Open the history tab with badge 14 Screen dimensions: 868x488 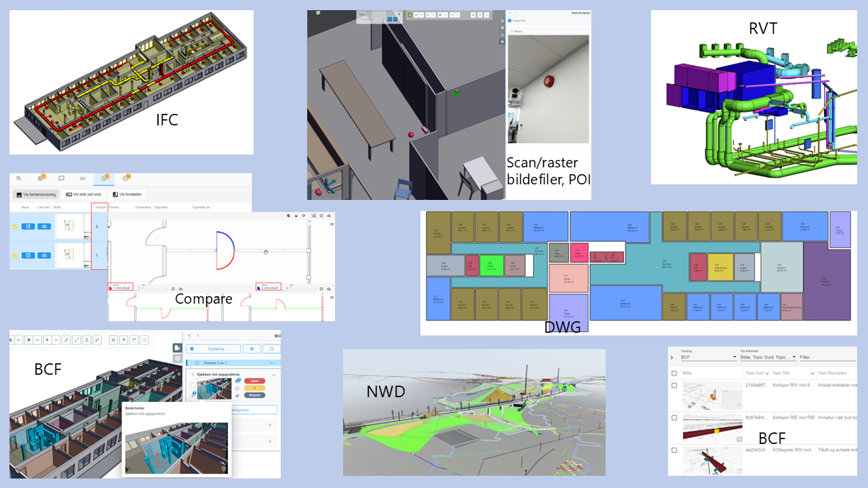tap(125, 178)
